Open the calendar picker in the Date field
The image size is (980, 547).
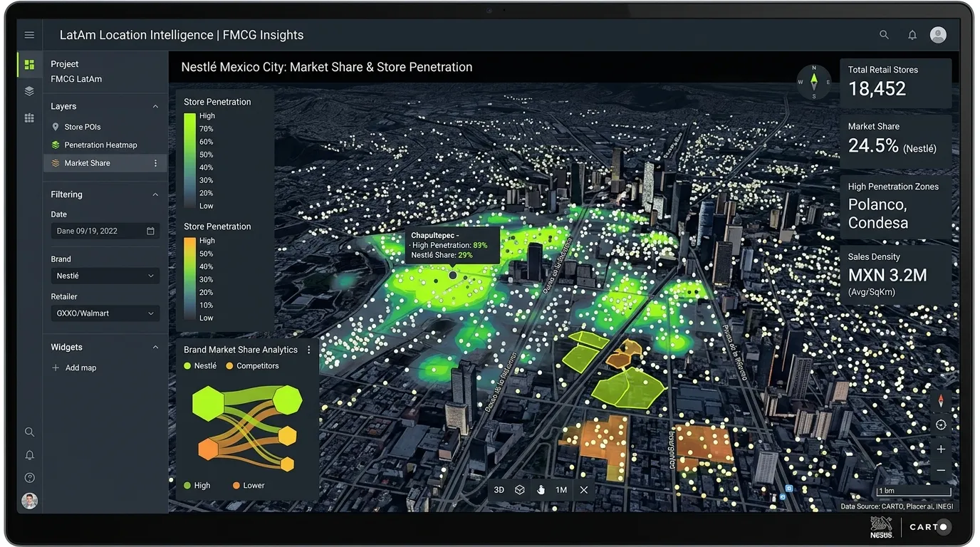150,231
